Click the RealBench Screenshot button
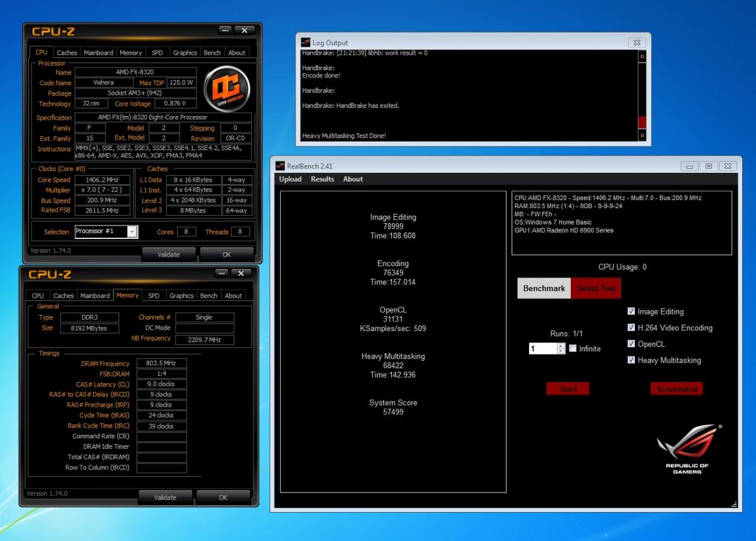Screen dimensions: 756x541 677,389
